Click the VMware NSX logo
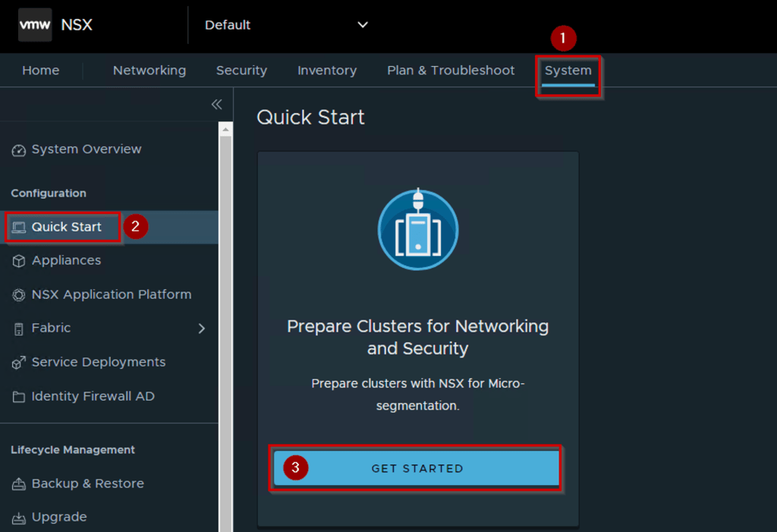Screen dimensions: 777x532 click(36, 25)
